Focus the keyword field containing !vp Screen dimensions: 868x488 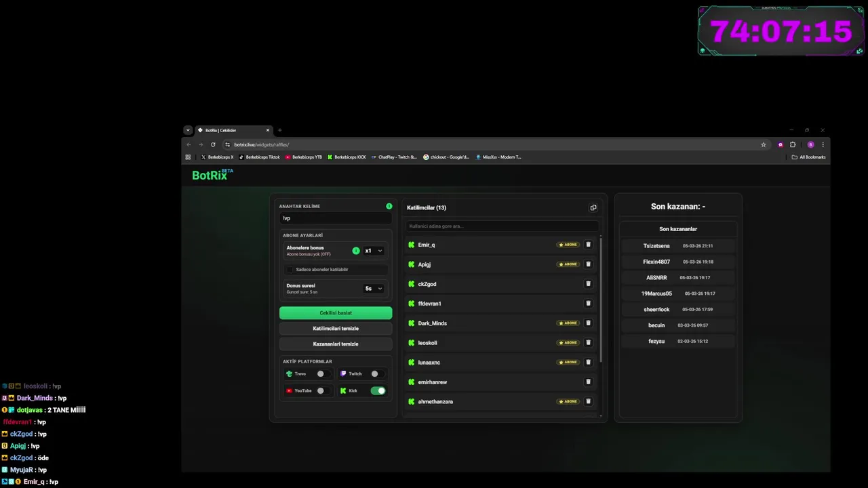coord(336,218)
